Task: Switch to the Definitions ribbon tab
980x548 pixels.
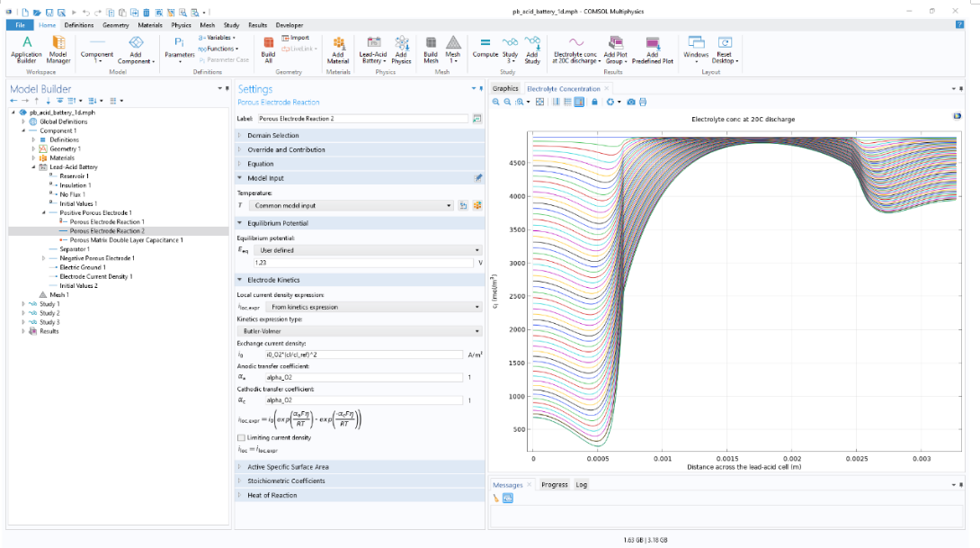Action: (x=79, y=25)
